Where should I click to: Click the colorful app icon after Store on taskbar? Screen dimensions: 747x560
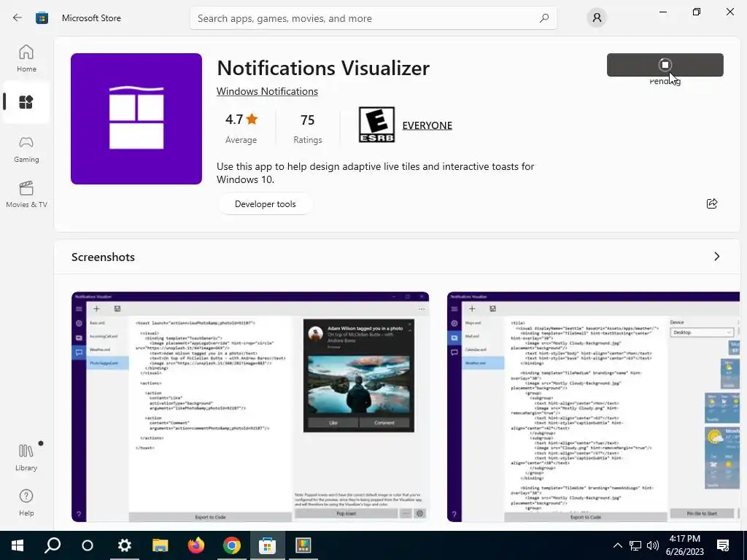click(303, 545)
